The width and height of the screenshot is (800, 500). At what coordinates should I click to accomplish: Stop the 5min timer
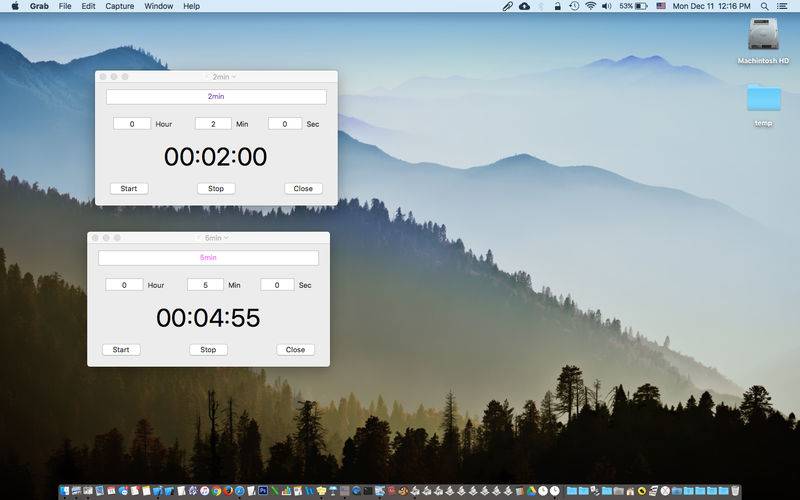tap(208, 350)
